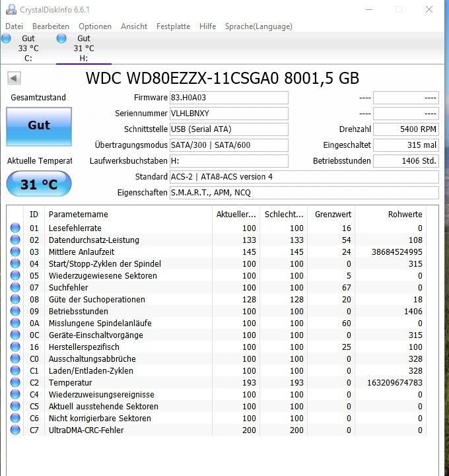Viewport: 449px width, 476px height.
Task: Select the Temperatur raw value 163209674783
Action: (395, 382)
